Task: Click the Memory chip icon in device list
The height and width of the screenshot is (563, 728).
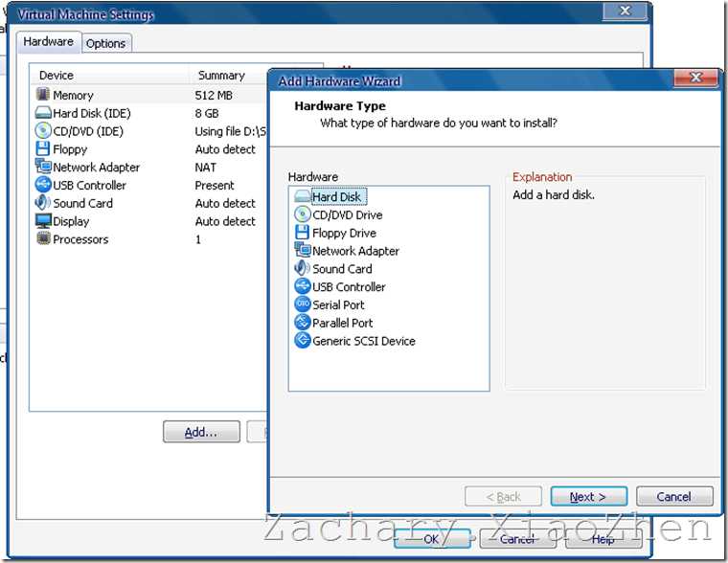Action: (x=43, y=94)
